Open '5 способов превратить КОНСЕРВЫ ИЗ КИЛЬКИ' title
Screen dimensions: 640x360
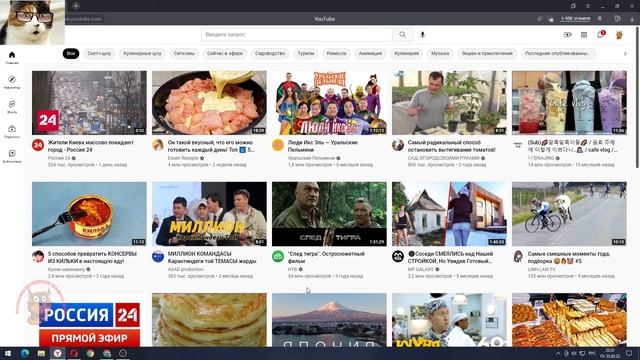[92, 257]
